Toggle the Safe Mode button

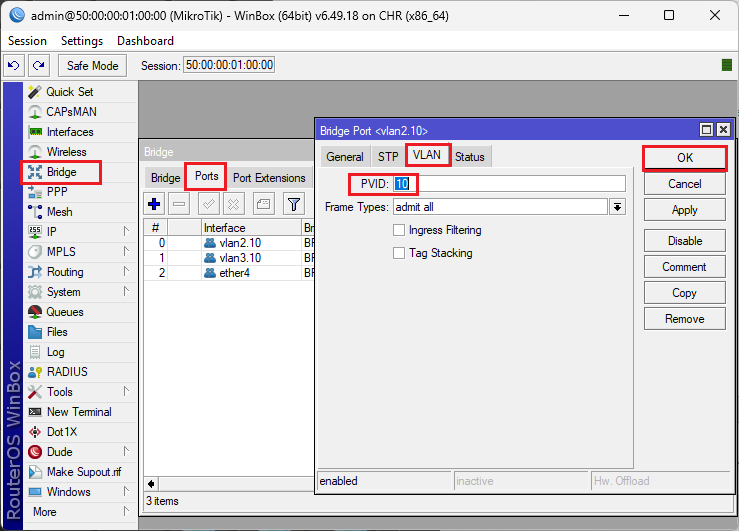(x=92, y=65)
